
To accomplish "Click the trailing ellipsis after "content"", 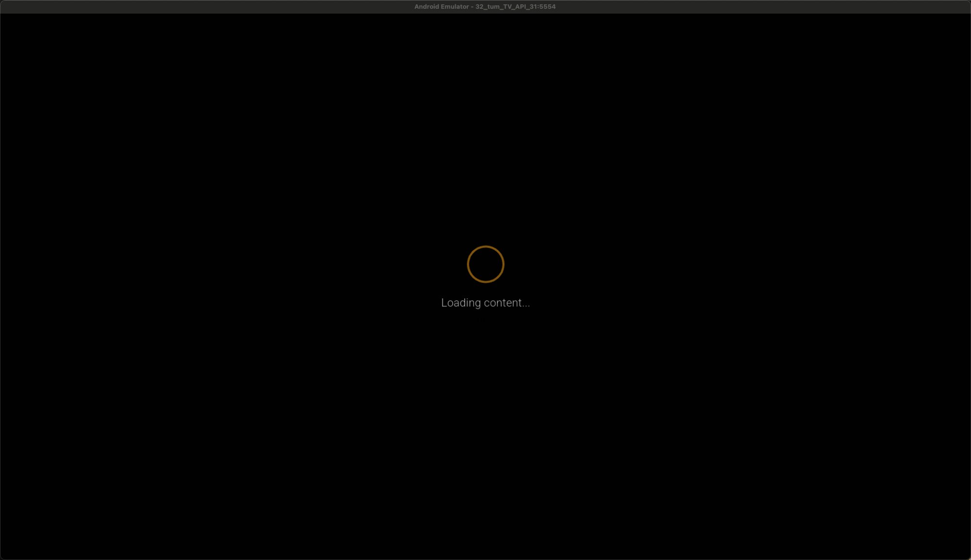I will click(x=526, y=305).
